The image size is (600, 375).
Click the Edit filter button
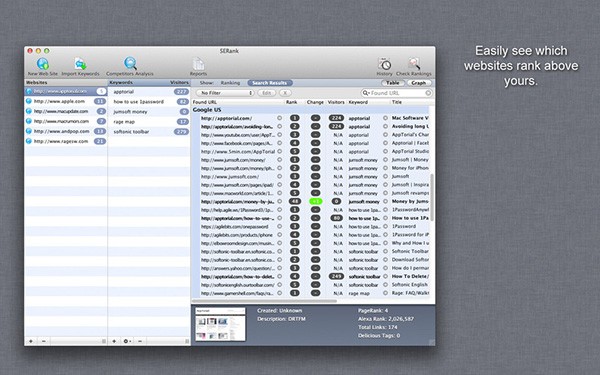pyautogui.click(x=267, y=93)
